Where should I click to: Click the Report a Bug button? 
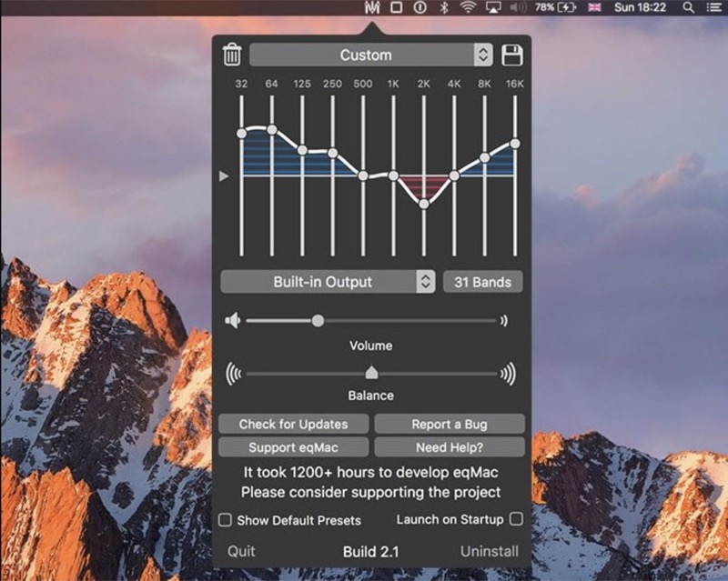tap(450, 424)
